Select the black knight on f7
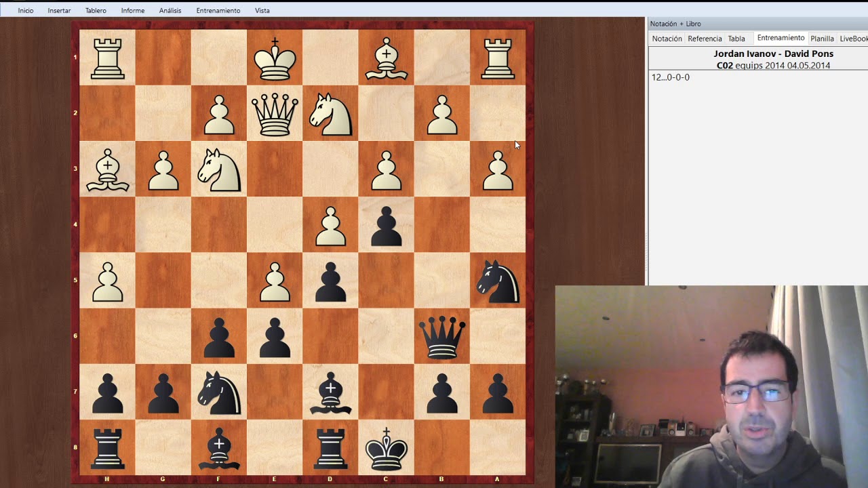This screenshot has height=488, width=868. click(x=219, y=393)
